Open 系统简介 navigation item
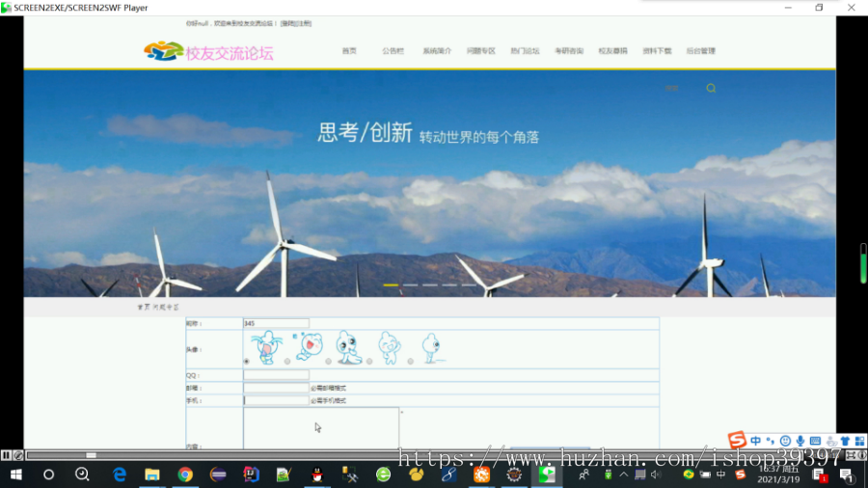 [x=437, y=51]
